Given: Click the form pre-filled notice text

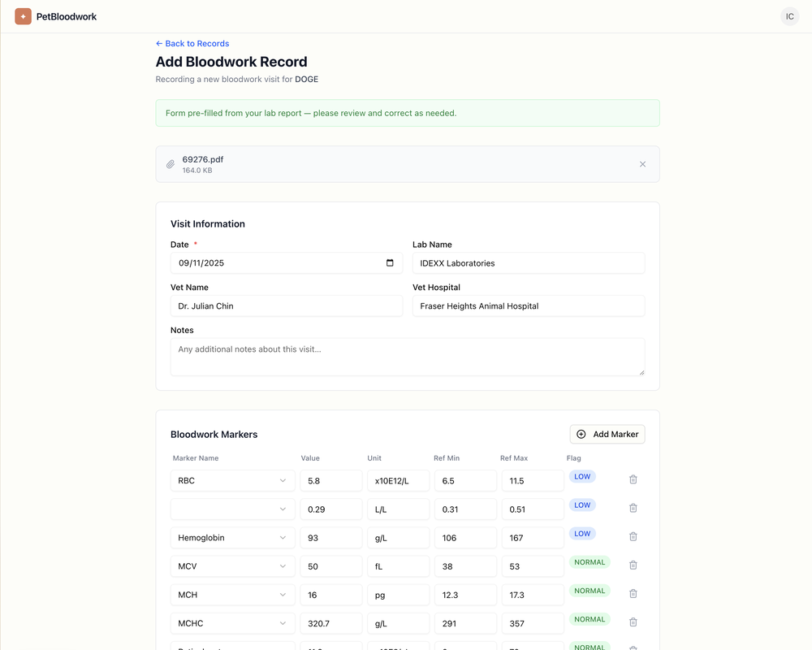Looking at the screenshot, I should (311, 113).
